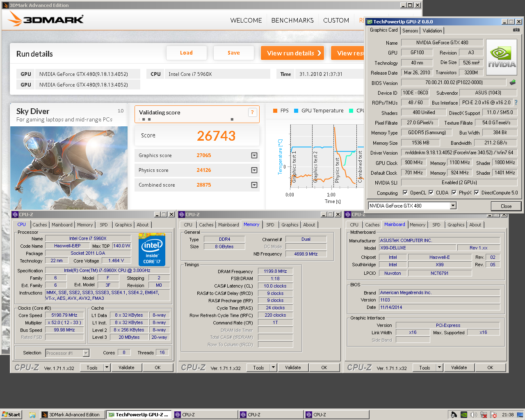Click the show desktop icon beside the clock
Viewport: 525px width, 420px height.
pyautogui.click(x=520, y=415)
